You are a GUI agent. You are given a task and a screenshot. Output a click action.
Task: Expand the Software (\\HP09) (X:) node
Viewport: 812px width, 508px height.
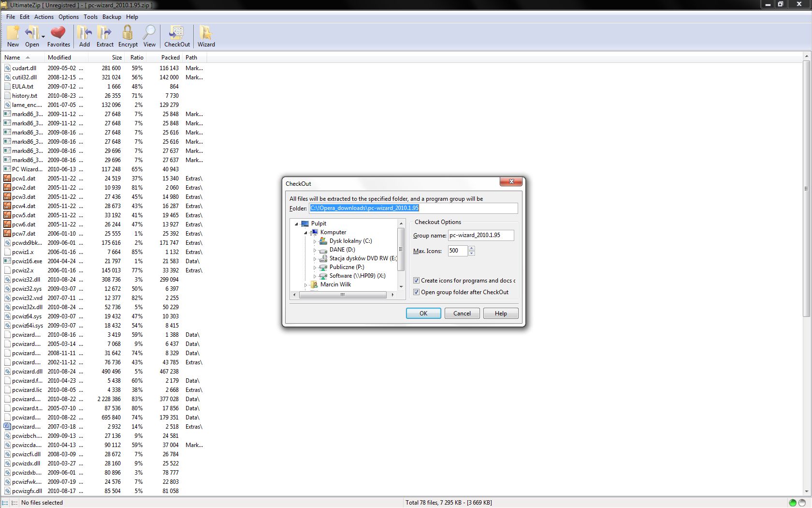point(315,276)
